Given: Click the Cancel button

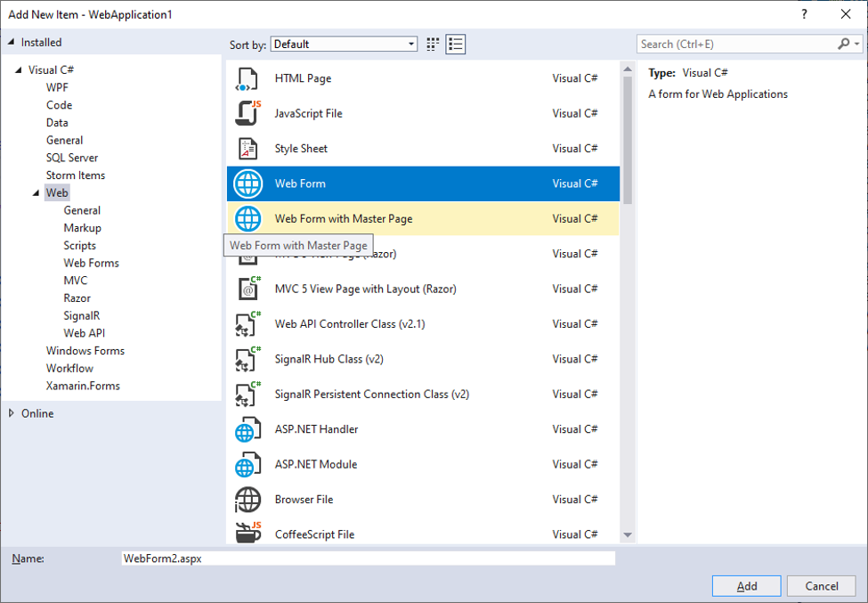Looking at the screenshot, I should (x=820, y=585).
